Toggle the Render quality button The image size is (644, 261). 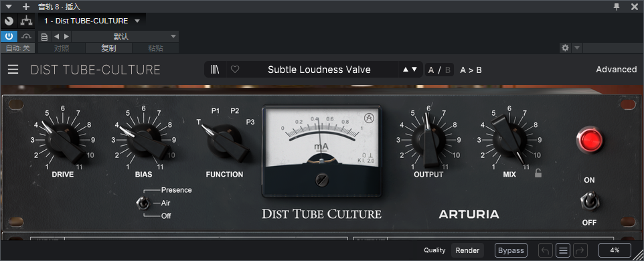pos(467,250)
